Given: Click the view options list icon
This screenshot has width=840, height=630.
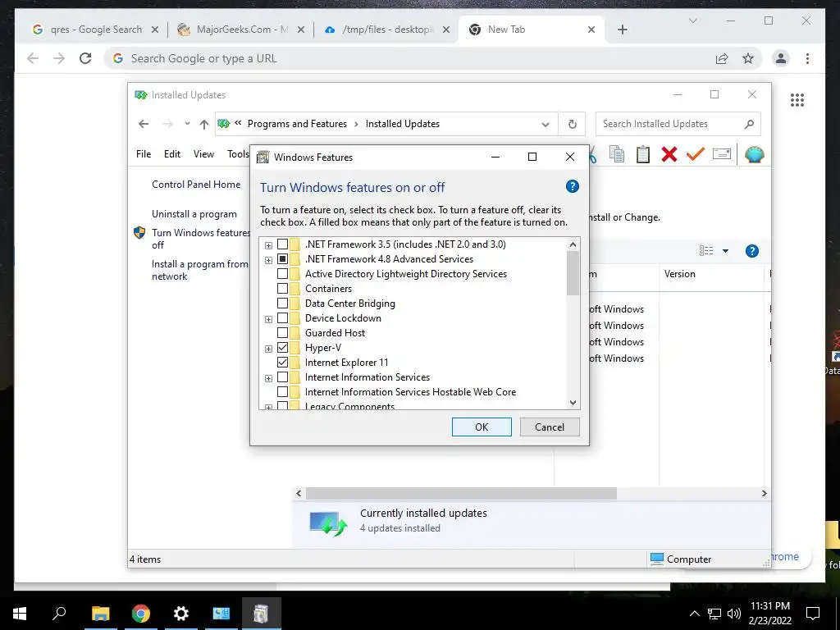Looking at the screenshot, I should coord(706,251).
